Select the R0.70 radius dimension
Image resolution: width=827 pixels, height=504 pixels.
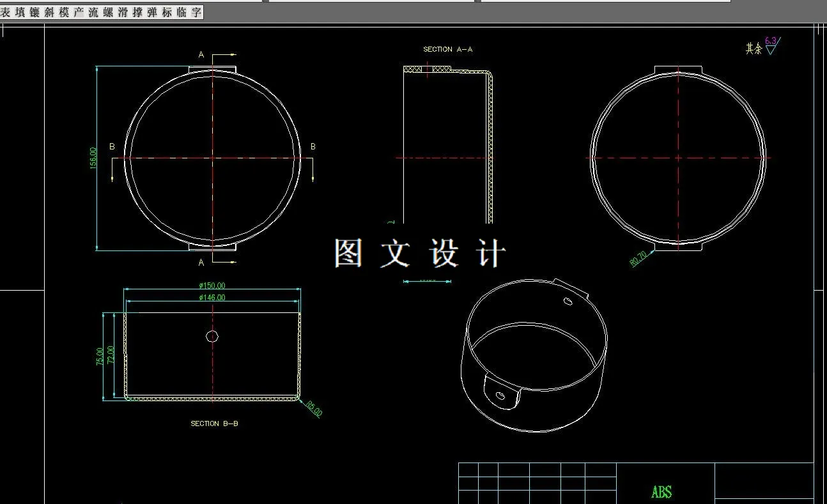click(x=638, y=258)
